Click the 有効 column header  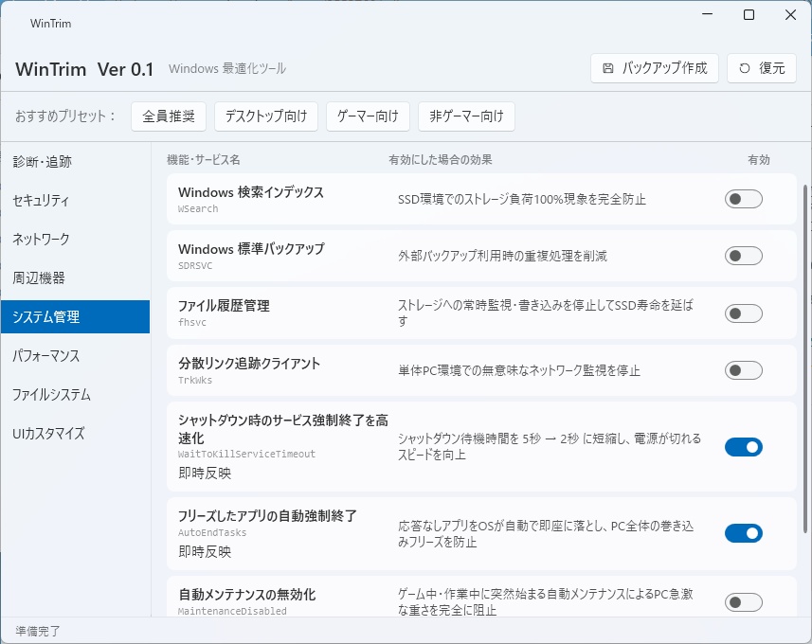click(759, 160)
